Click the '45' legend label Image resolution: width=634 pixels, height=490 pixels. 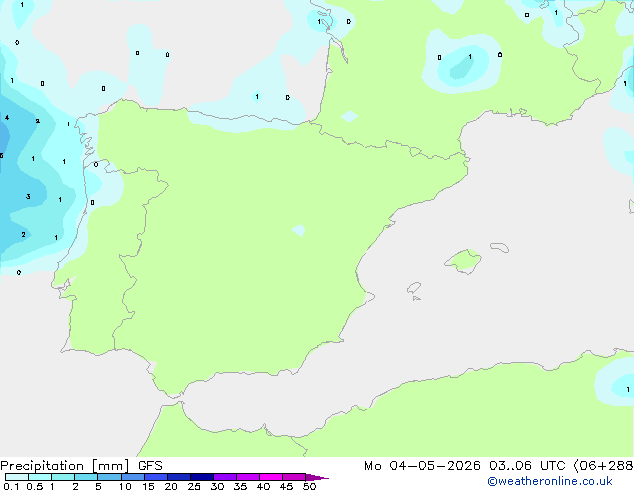tap(286, 486)
